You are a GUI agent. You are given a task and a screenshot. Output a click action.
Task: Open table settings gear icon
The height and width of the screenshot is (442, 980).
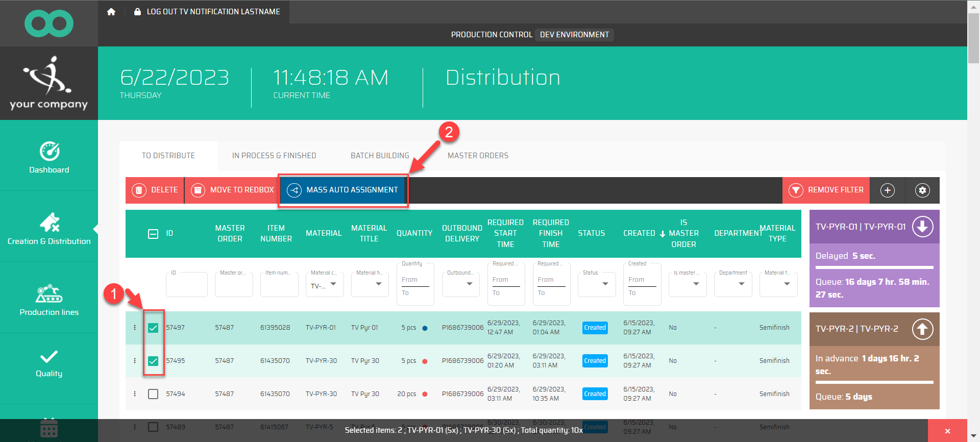click(922, 190)
